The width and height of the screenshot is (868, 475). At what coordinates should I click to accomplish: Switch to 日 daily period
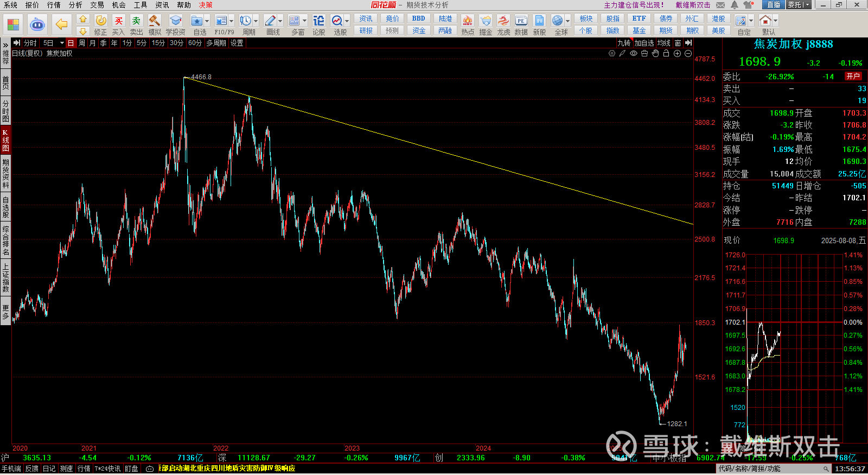pyautogui.click(x=71, y=43)
